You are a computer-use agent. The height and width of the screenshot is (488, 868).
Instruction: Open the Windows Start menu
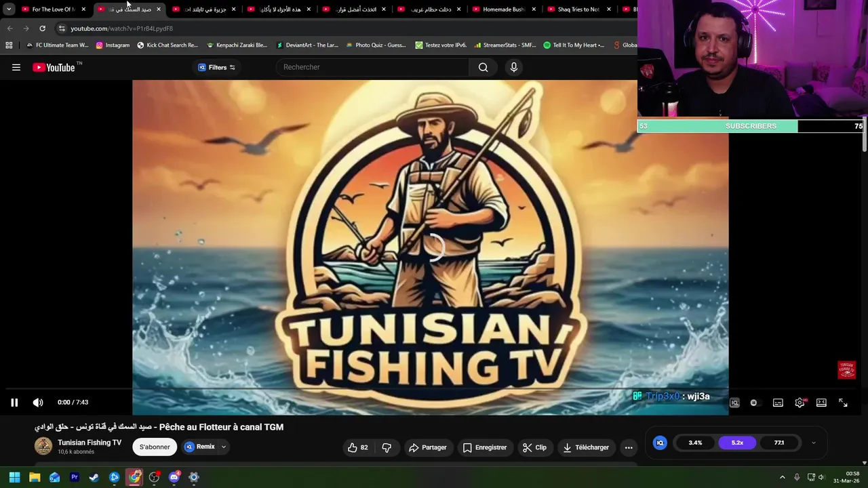[14, 477]
